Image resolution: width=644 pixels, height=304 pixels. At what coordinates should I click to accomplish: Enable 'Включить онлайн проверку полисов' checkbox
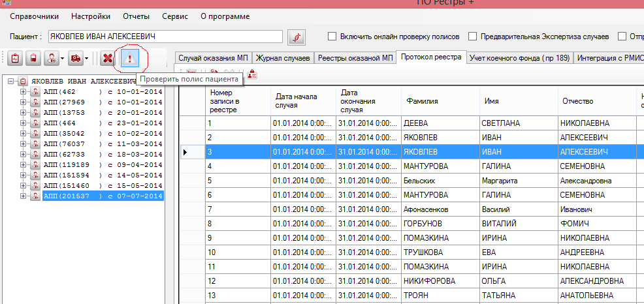tap(332, 37)
